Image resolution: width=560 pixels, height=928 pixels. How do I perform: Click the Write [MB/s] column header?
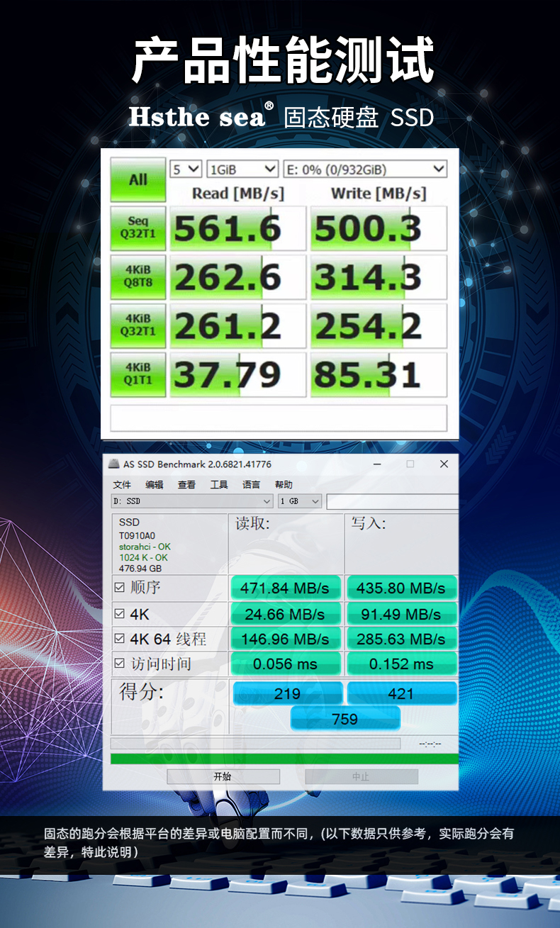pos(379,193)
